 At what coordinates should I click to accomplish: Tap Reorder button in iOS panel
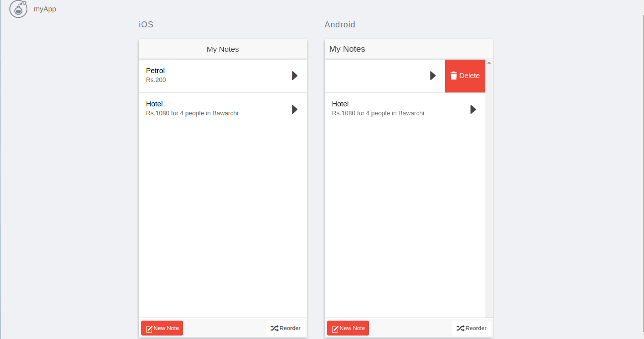point(285,328)
